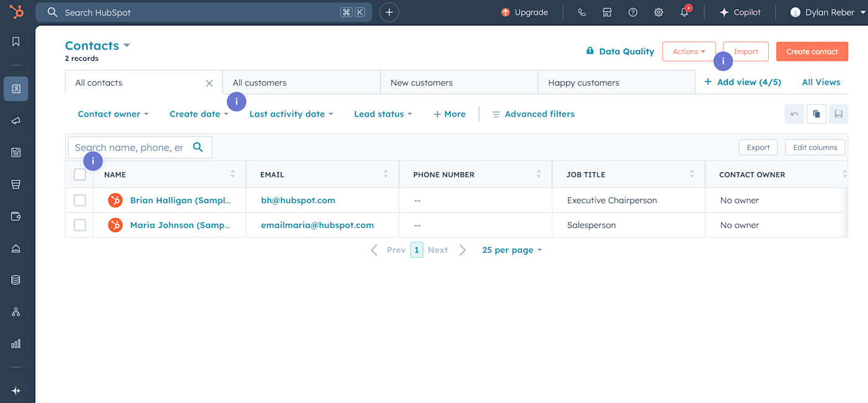Sort by the NAME column arrows
This screenshot has height=403, width=868.
232,174
